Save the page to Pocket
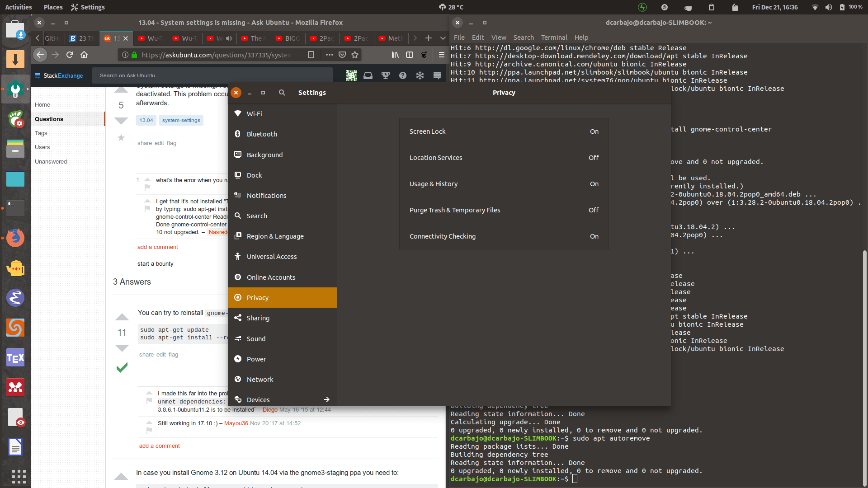Screen dimensions: 868x488 342,55
